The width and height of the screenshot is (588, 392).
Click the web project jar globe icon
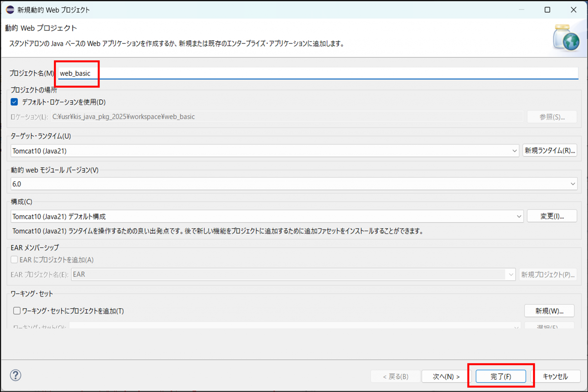566,38
